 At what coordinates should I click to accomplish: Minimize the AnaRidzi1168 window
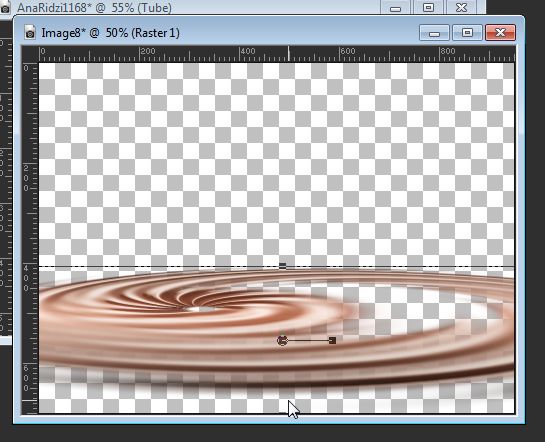tap(396, 8)
